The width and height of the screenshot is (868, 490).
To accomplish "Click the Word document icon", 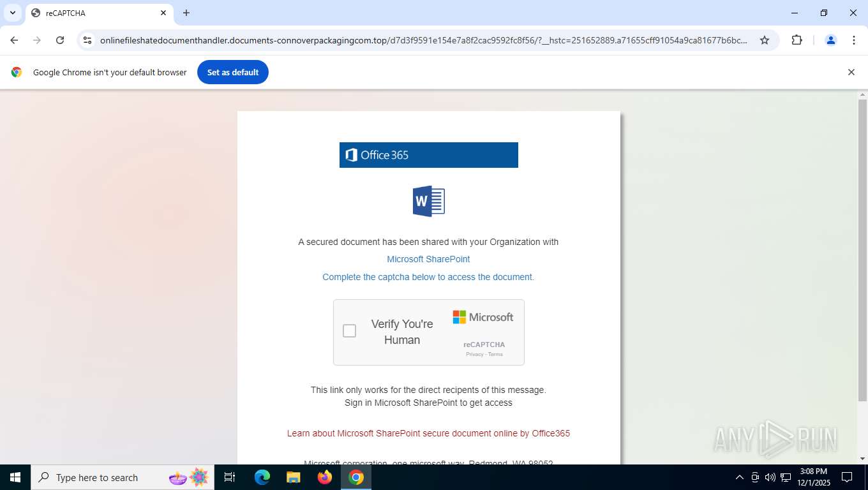I will click(x=429, y=202).
